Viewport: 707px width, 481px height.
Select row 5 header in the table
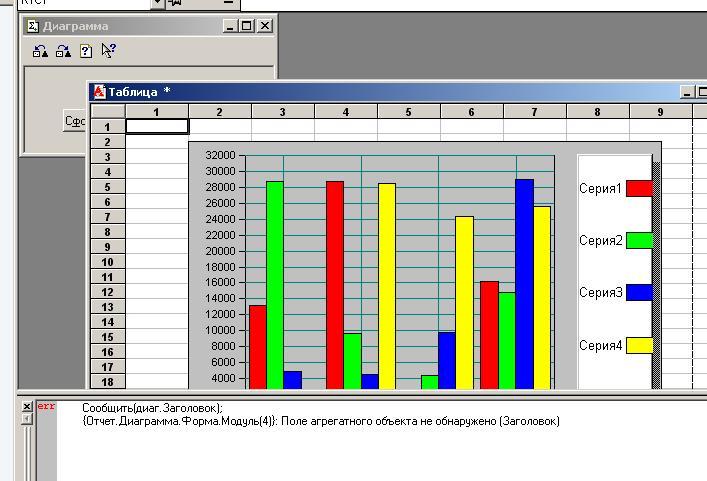click(x=107, y=187)
